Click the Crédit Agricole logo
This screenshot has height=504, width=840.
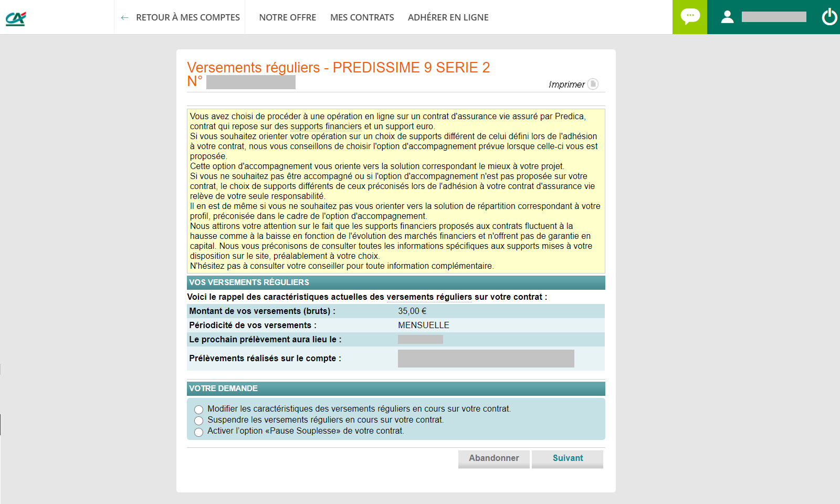[x=16, y=18]
